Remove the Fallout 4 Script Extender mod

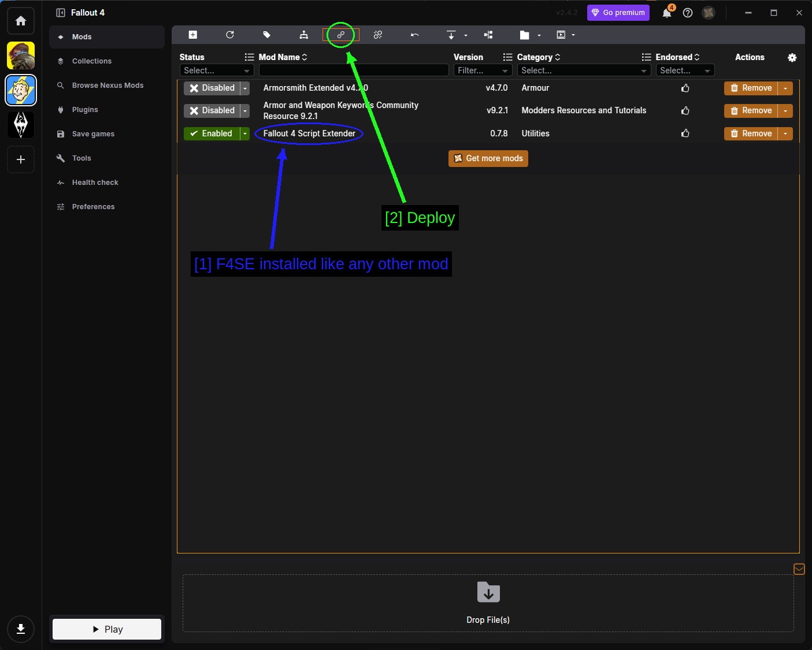coord(751,133)
